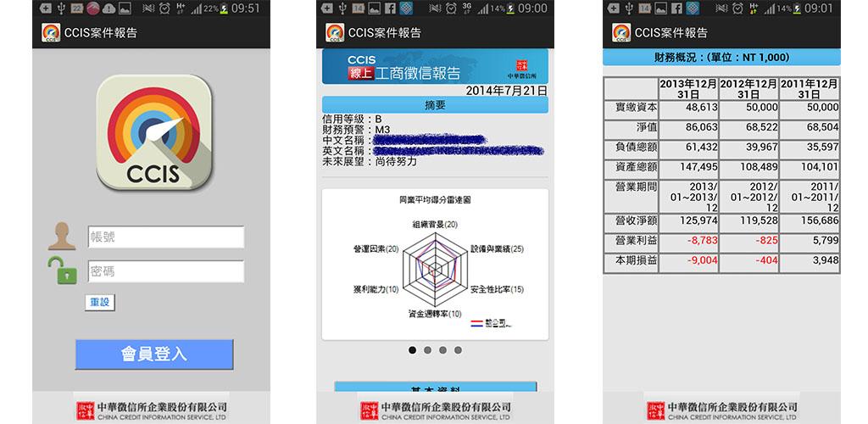Select the first filled page indicator dot
Viewport: 868px width, 424px height.
pos(413,350)
